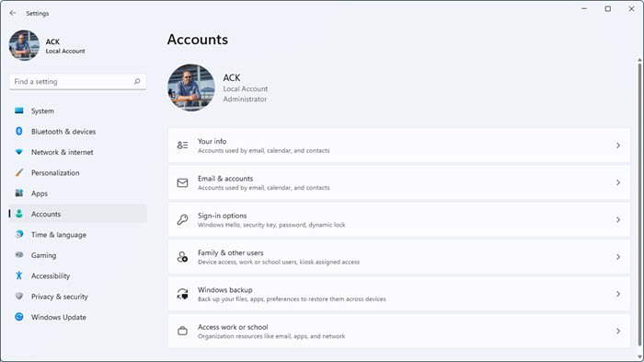Click the Accessibility figure icon
This screenshot has height=362, width=644.
(x=19, y=275)
